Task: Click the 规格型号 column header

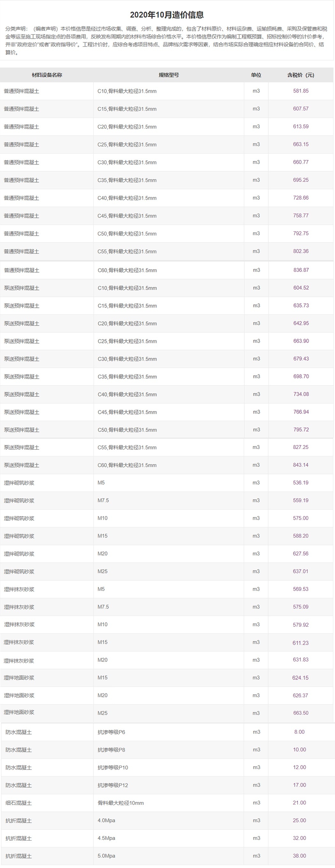Action: click(x=169, y=75)
